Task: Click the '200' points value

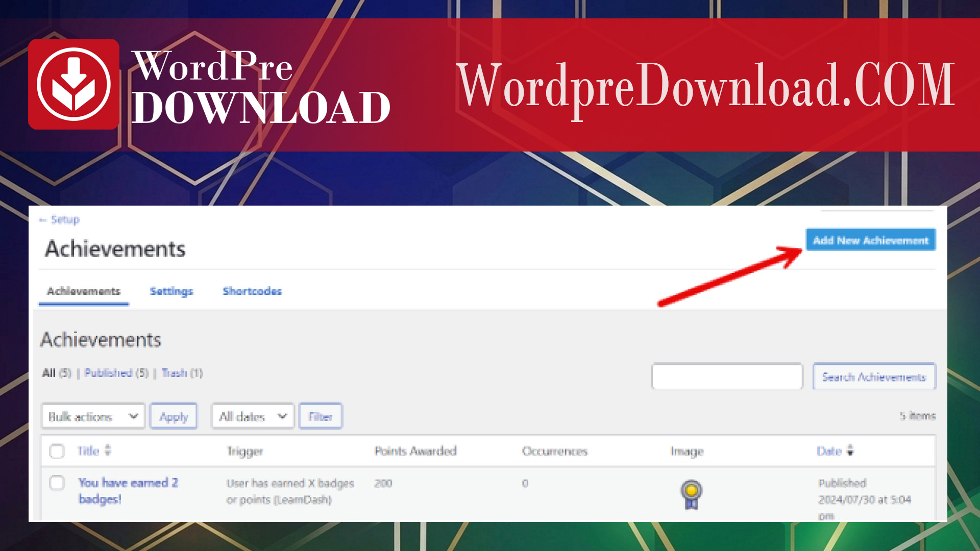Action: click(383, 483)
